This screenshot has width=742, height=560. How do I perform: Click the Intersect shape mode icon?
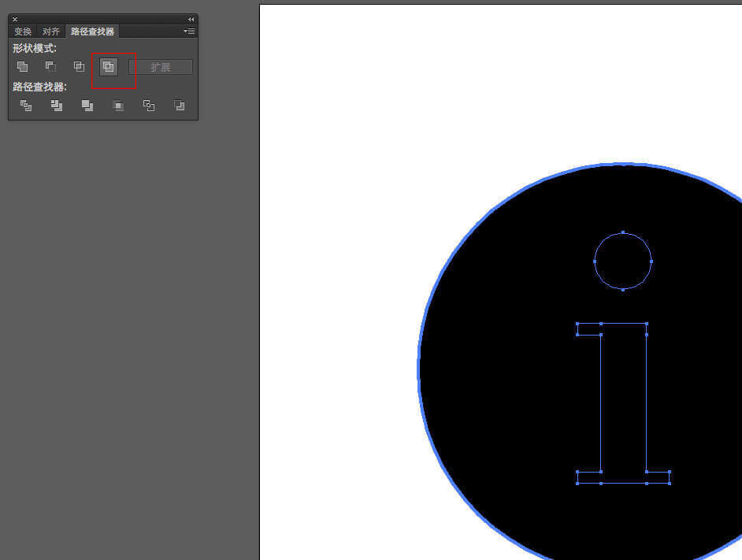pos(79,67)
